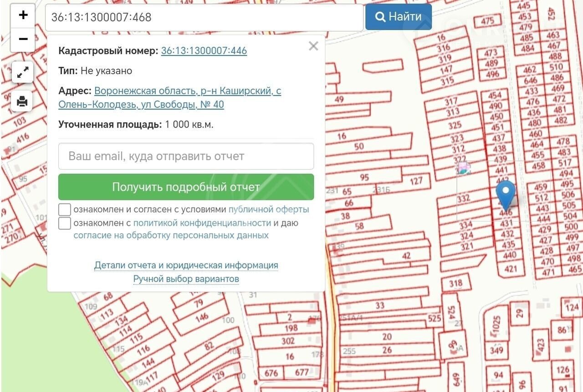Click Ручной выбор вариантов link

186,279
